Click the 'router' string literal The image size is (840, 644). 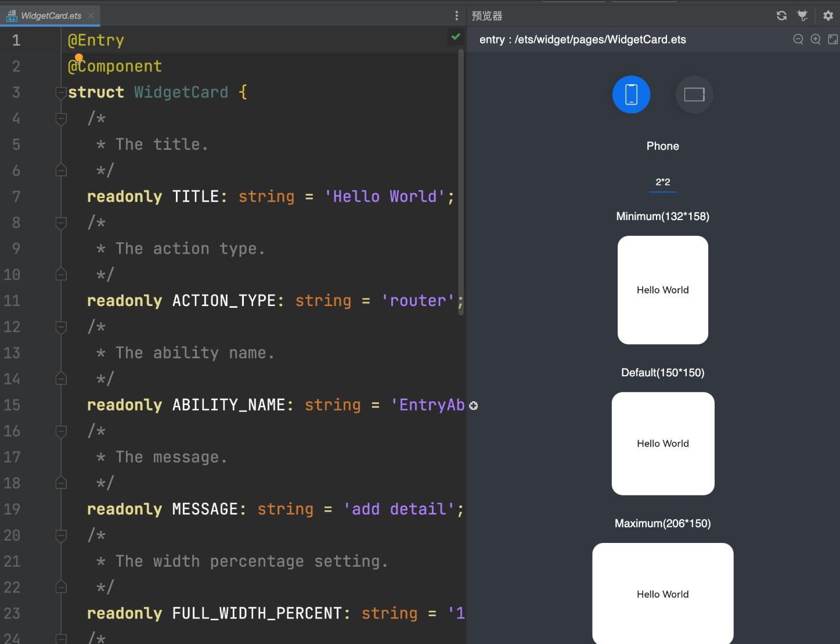[x=418, y=301]
